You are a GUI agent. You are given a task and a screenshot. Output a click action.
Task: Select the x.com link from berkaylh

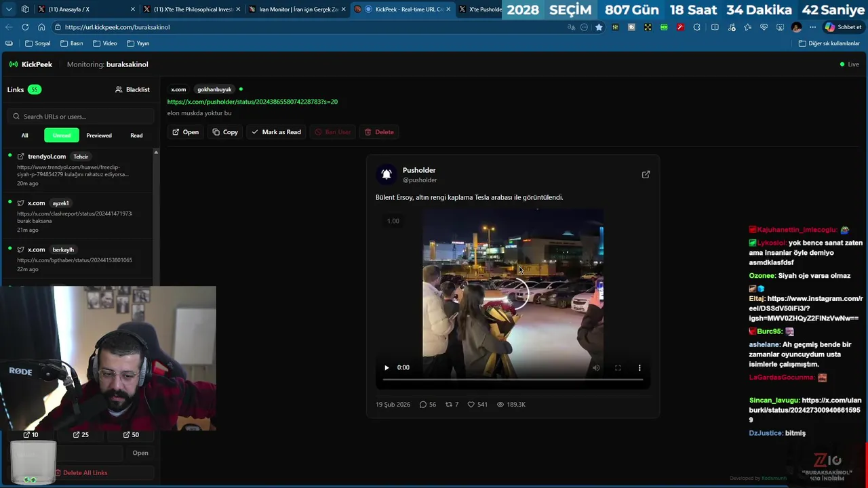[79, 260]
